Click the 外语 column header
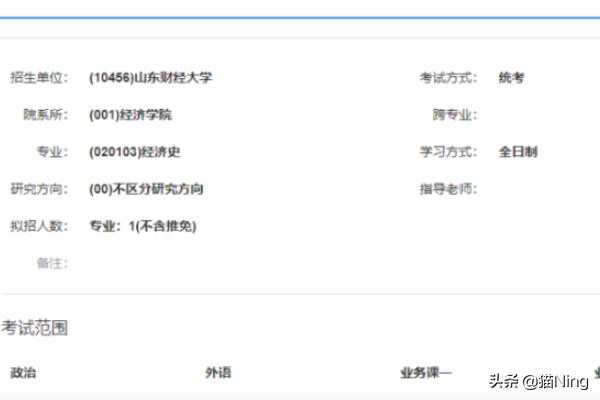 (218, 373)
